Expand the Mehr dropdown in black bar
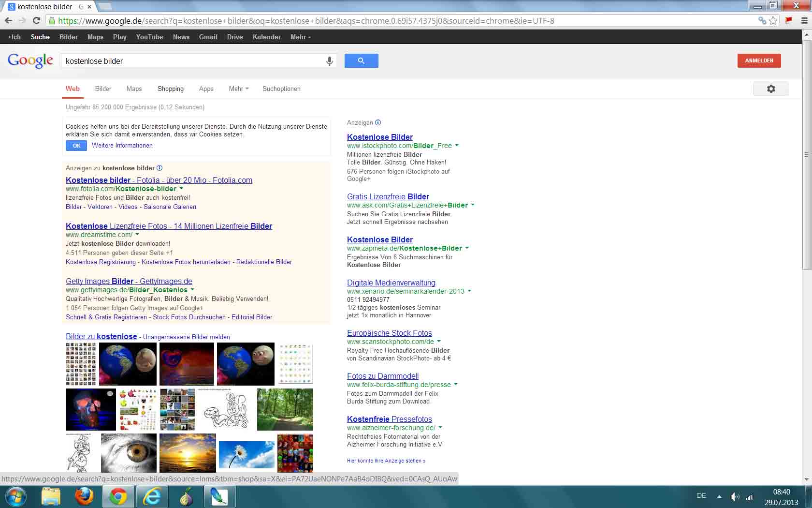The width and height of the screenshot is (812, 508). 301,37
